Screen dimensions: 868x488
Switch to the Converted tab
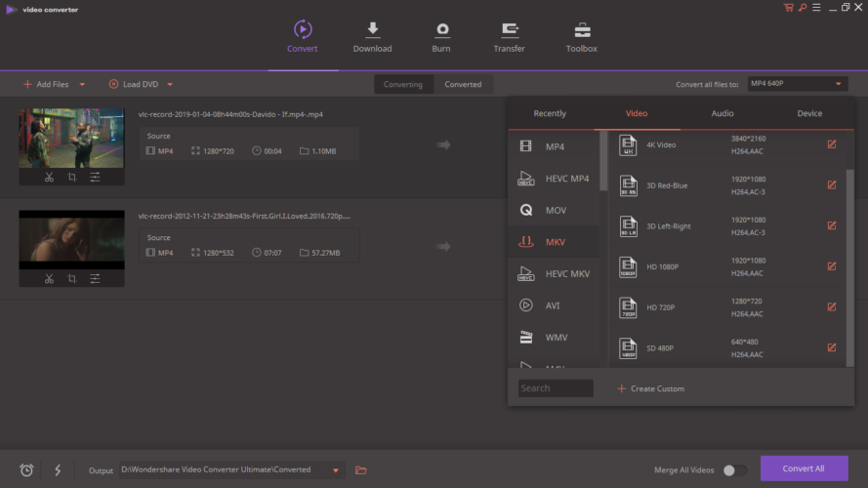[463, 84]
